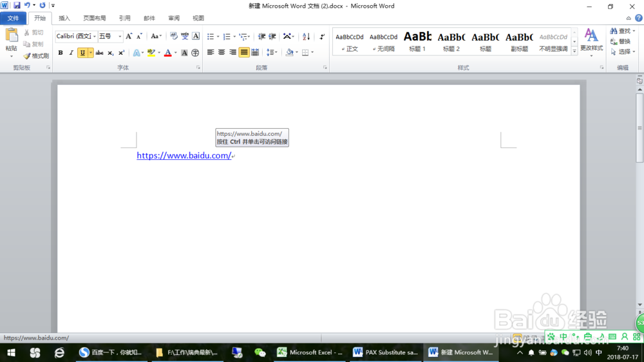Open Microsoft Excel from the taskbar
The image size is (644, 362).
click(310, 352)
